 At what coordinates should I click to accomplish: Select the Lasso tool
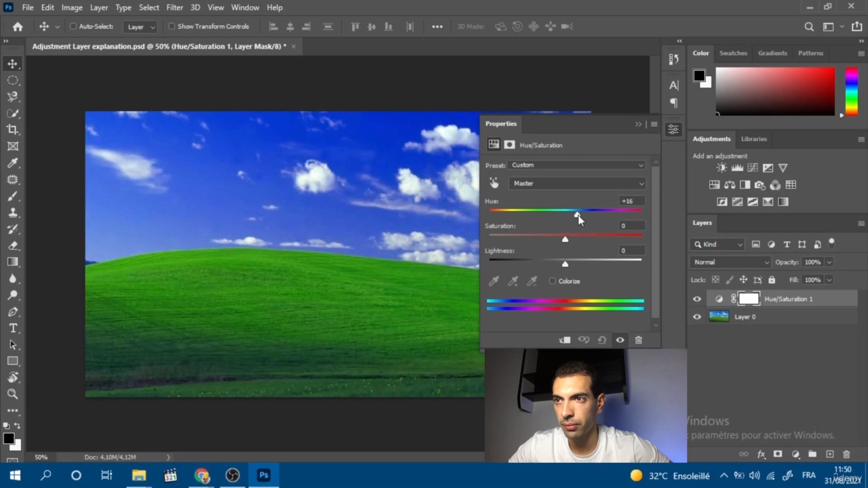(x=13, y=97)
